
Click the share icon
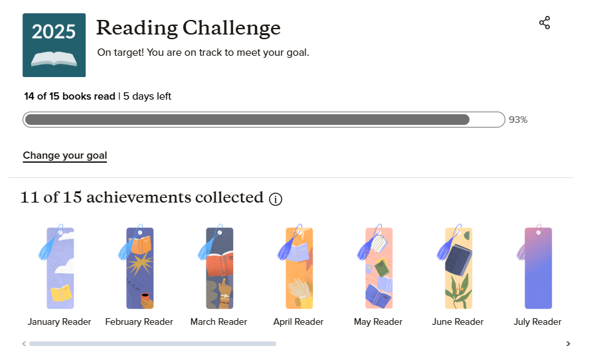(x=545, y=23)
